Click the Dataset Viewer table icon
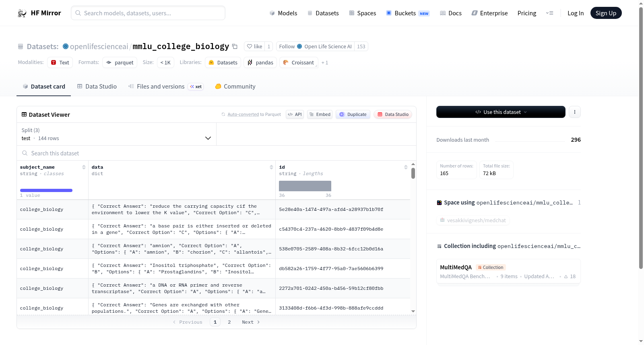The height and width of the screenshot is (345, 644). 24,115
